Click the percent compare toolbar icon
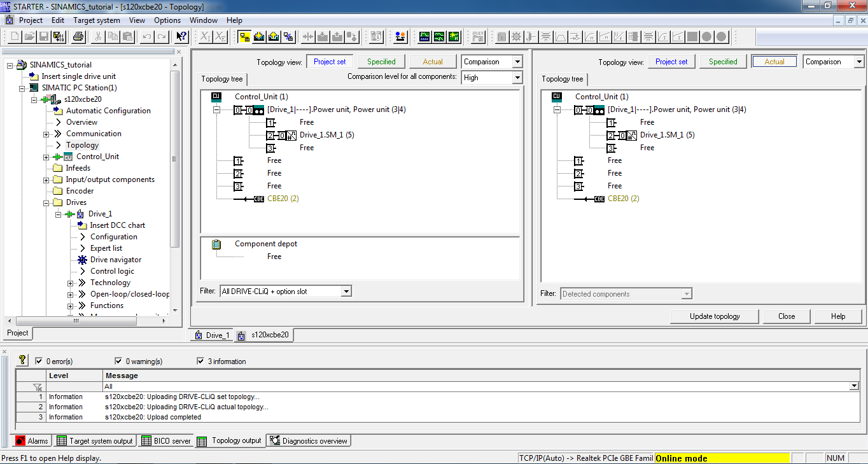 [x=288, y=36]
